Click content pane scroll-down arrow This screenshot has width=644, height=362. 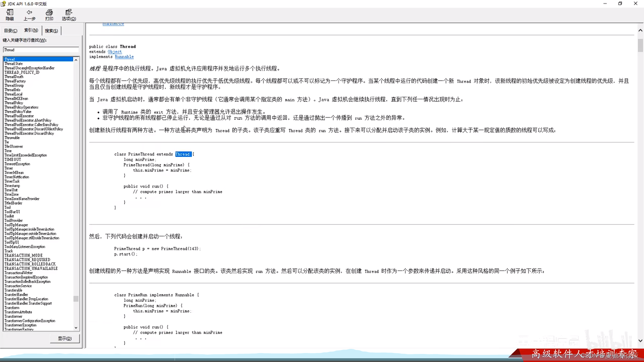[640, 341]
